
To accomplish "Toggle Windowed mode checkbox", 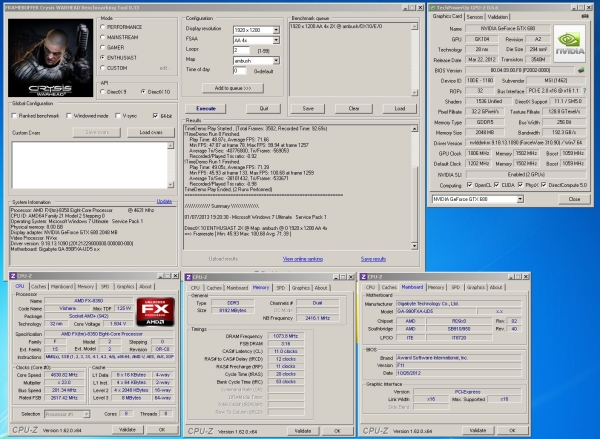I will pos(69,116).
